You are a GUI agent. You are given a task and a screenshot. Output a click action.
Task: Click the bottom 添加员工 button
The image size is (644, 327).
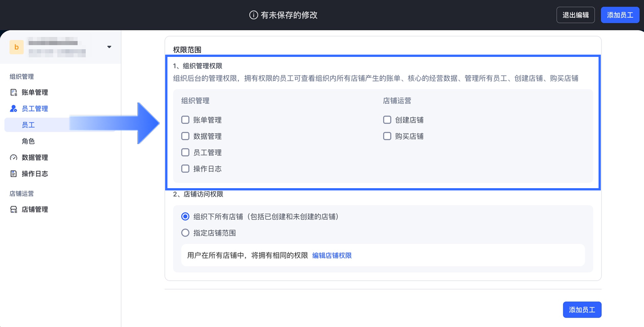[x=582, y=310]
